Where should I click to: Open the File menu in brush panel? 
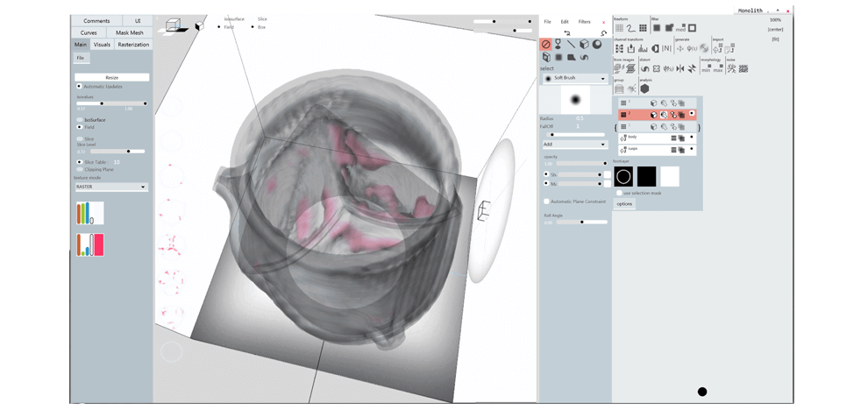pos(547,22)
